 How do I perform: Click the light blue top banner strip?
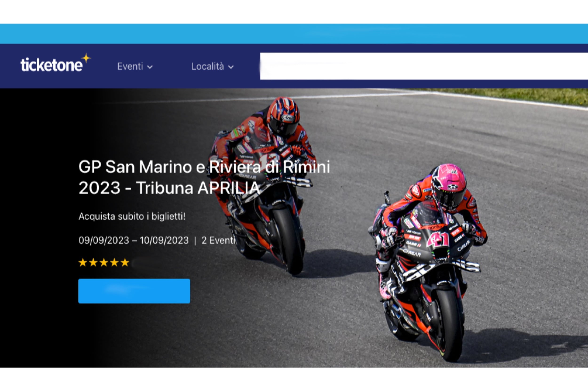[294, 34]
